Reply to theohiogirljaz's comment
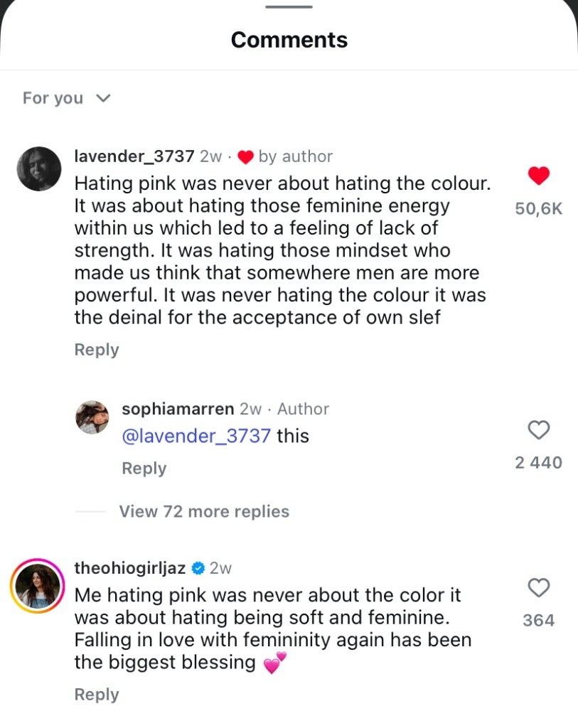 (x=97, y=695)
